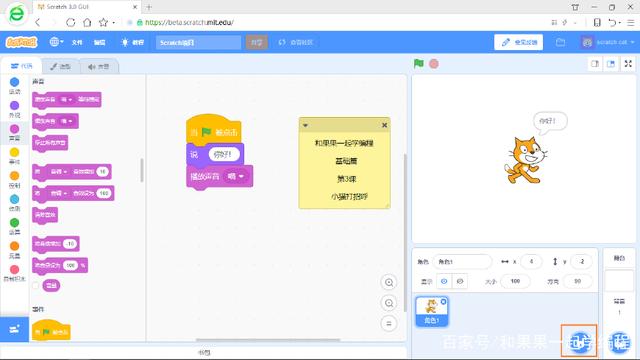Click the choose a sprite button
The width and height of the screenshot is (640, 360).
click(580, 342)
